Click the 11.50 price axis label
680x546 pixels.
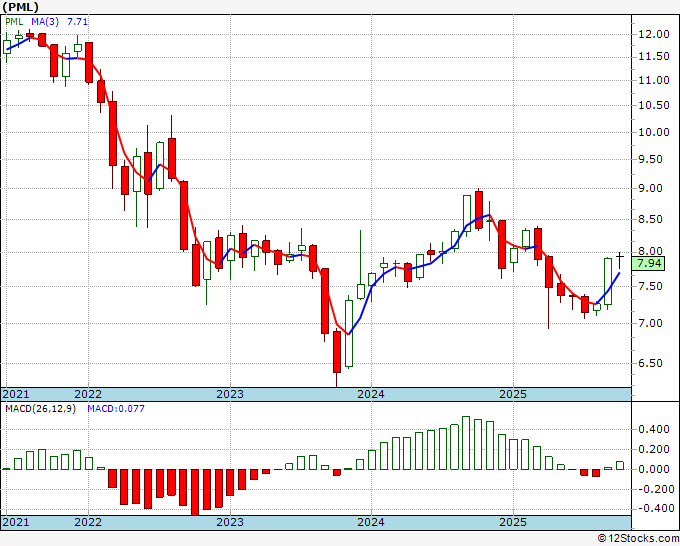(x=654, y=56)
